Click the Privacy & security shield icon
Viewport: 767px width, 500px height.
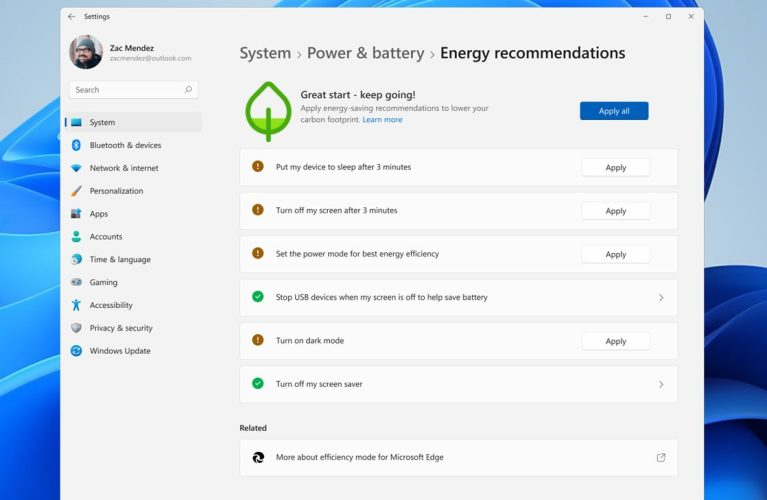click(76, 328)
